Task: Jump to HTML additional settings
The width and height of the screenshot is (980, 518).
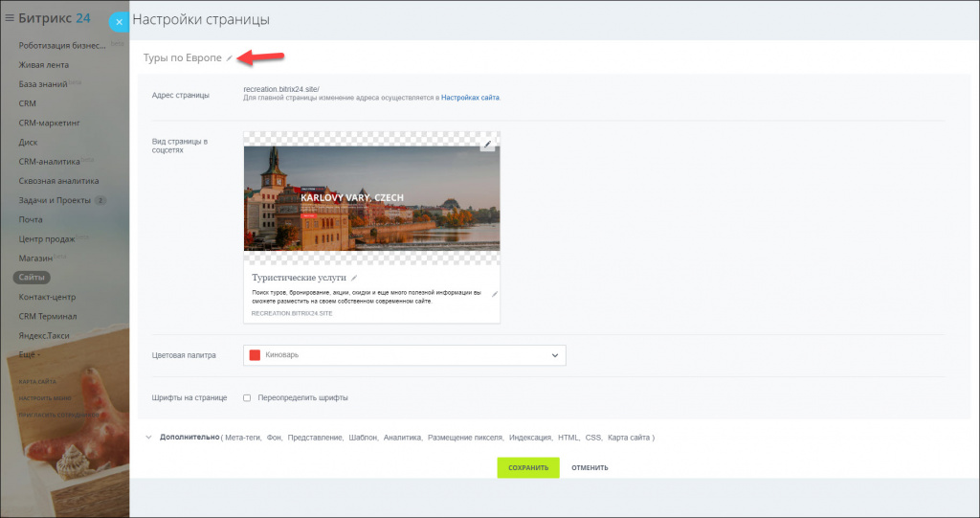Action: [568, 438]
